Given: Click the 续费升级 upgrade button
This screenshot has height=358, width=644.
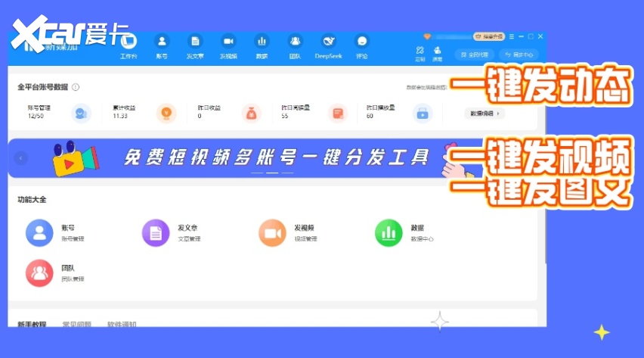Looking at the screenshot, I should click(x=489, y=36).
